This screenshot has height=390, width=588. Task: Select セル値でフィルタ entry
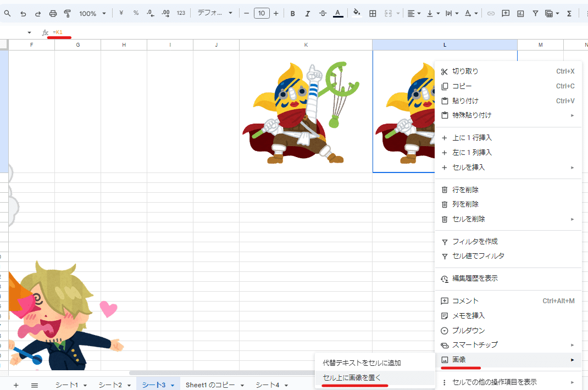[508, 256]
